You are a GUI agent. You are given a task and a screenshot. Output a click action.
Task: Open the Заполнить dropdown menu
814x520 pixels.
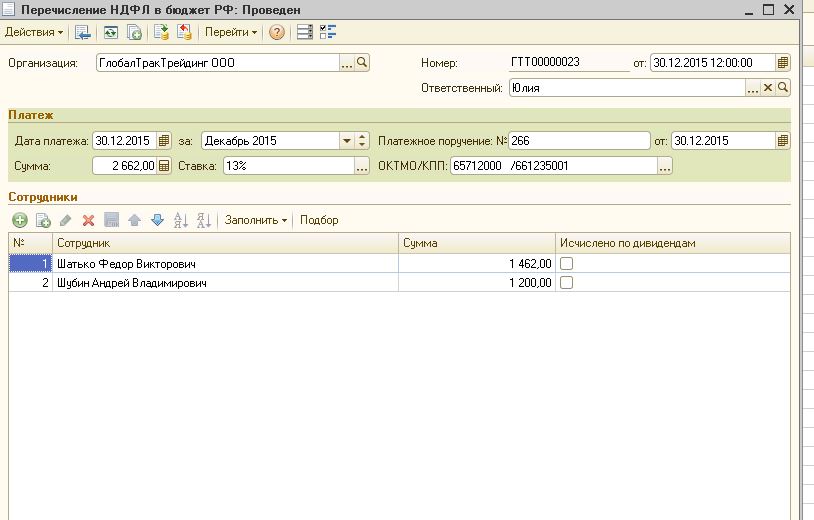click(x=256, y=220)
